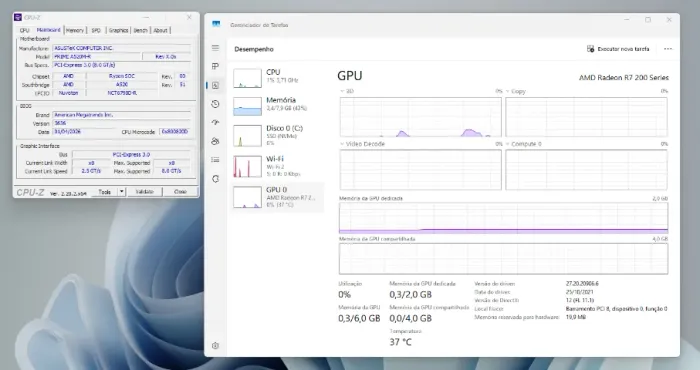Click the 0,3/6,0 GB GPU memory value
The height and width of the screenshot is (370, 700).
point(359,318)
